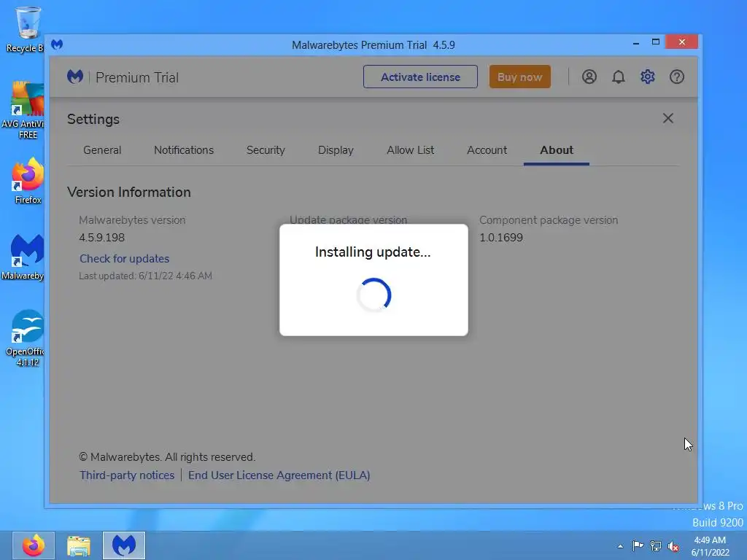
Task: Click the Malwarebytes version label
Action: [x=132, y=220]
